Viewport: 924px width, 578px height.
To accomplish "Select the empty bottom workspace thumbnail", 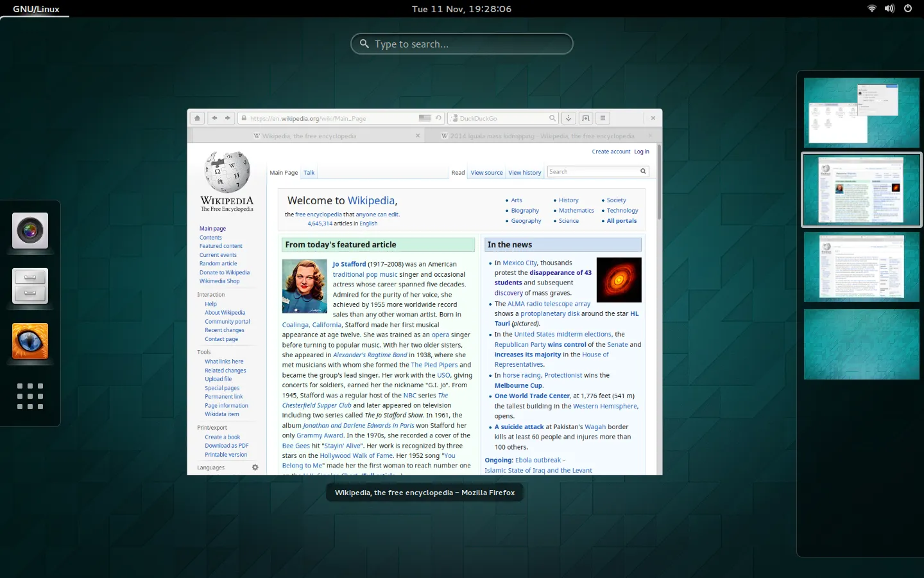I will tap(861, 344).
